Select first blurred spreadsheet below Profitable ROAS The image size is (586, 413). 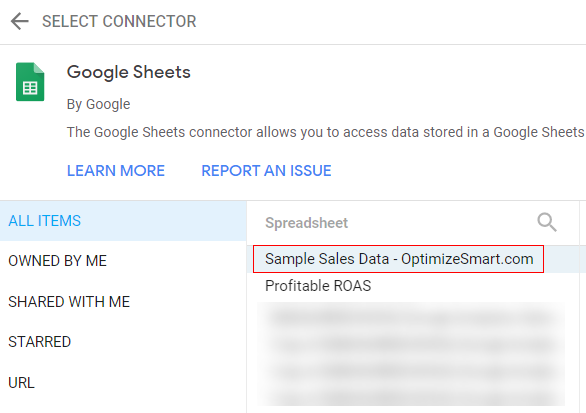pos(411,318)
